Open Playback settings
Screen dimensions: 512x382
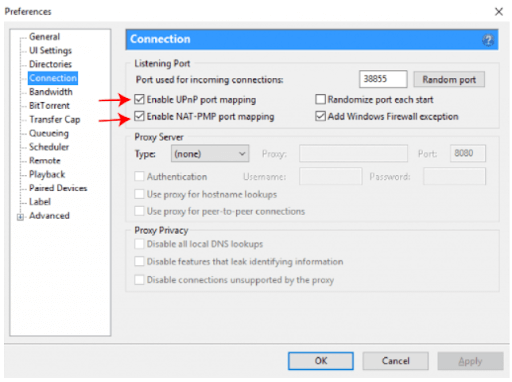coord(47,174)
